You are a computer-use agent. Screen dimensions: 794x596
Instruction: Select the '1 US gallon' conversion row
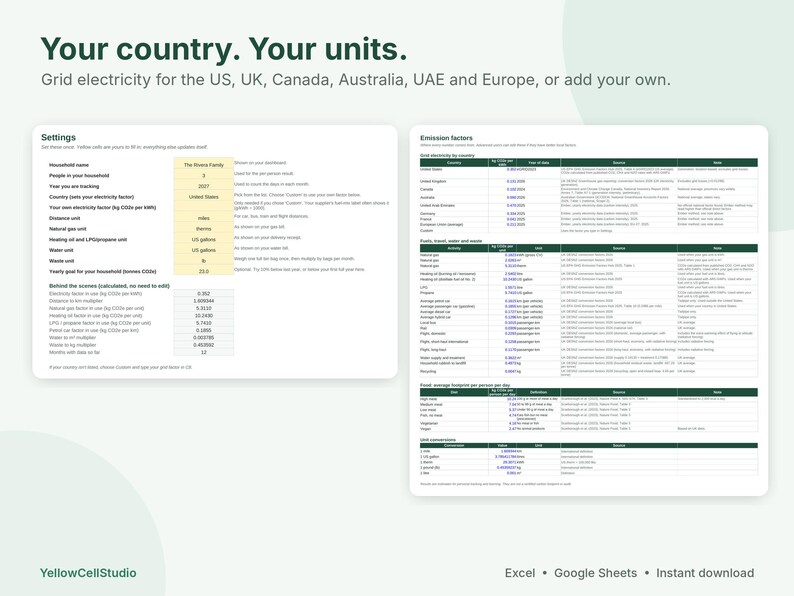(x=588, y=457)
